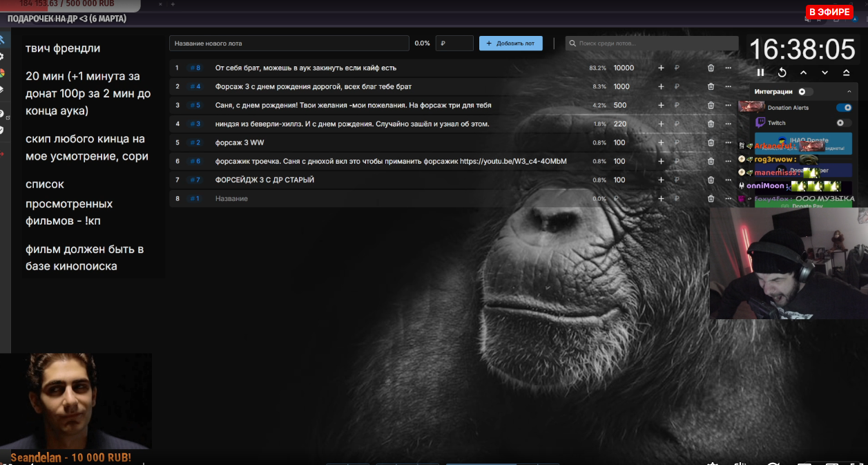The height and width of the screenshot is (465, 868).
Task: Add amount to the 10000 lot
Action: pyautogui.click(x=661, y=68)
